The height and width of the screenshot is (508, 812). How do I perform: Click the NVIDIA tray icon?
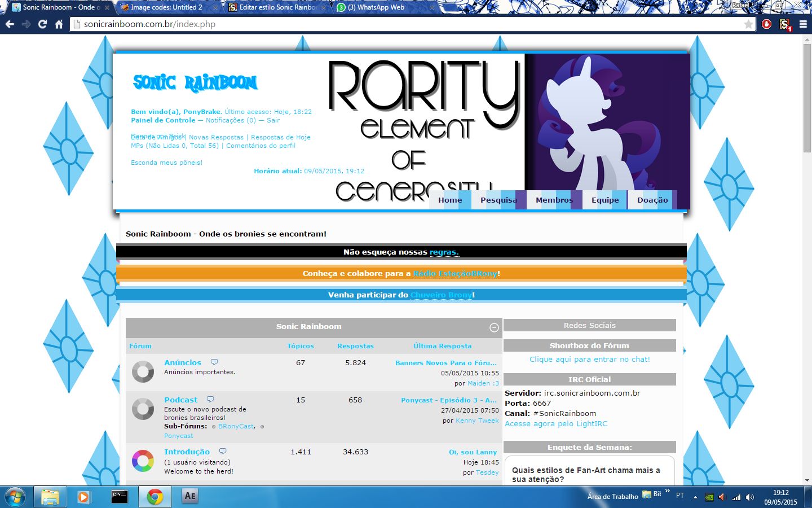pyautogui.click(x=710, y=497)
